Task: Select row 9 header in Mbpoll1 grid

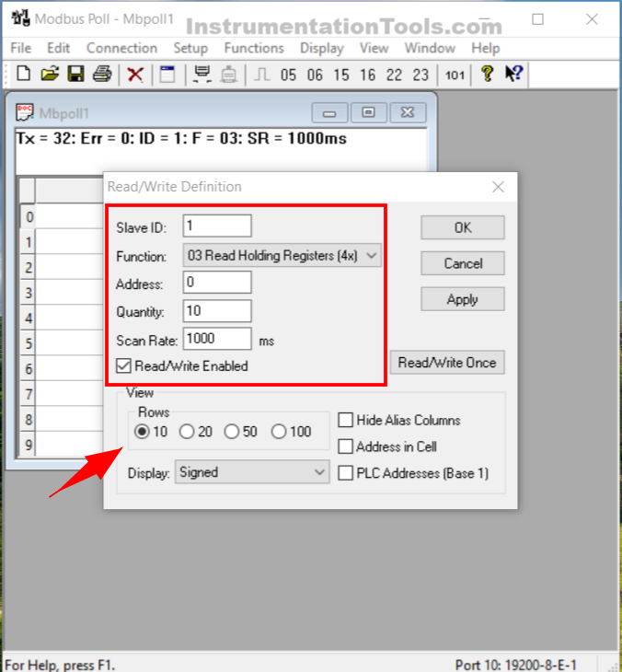Action: (x=29, y=445)
